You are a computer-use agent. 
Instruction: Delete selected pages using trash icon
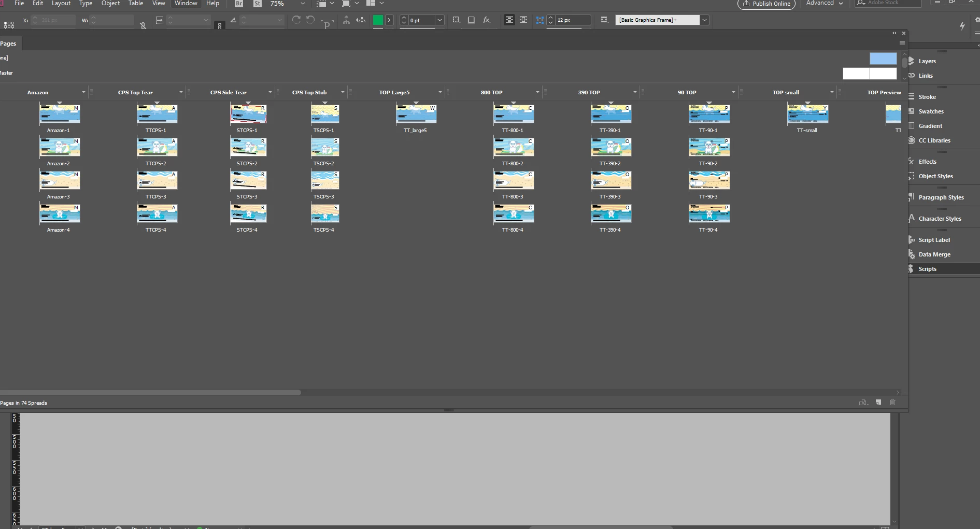pos(892,402)
